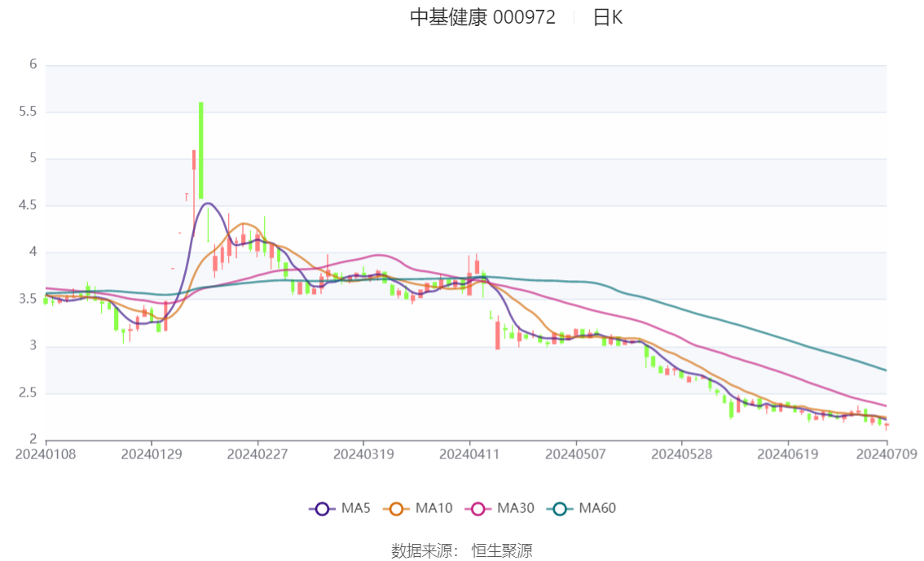Click the 20240528 date axis label
Image resolution: width=924 pixels, height=561 pixels.
coord(682,454)
